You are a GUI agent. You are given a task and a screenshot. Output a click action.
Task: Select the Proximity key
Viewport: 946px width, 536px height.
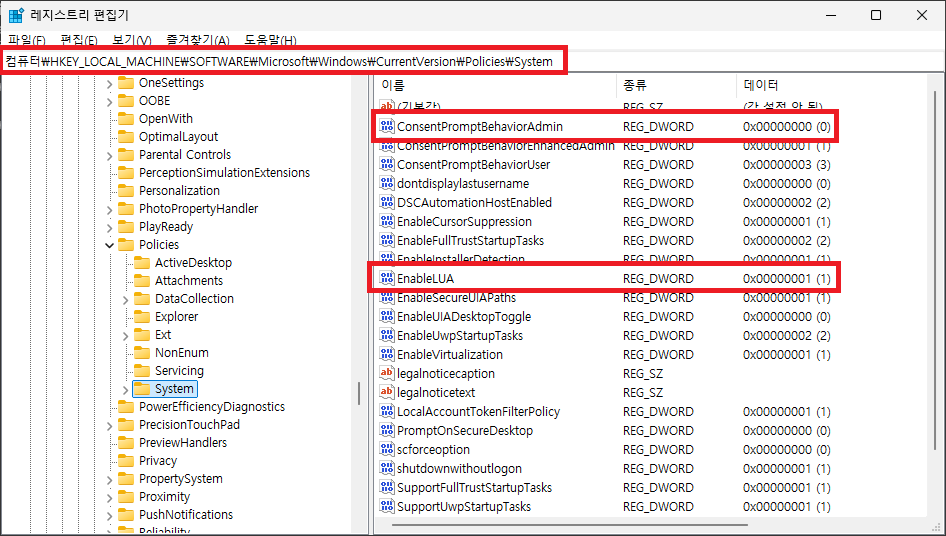coord(164,497)
